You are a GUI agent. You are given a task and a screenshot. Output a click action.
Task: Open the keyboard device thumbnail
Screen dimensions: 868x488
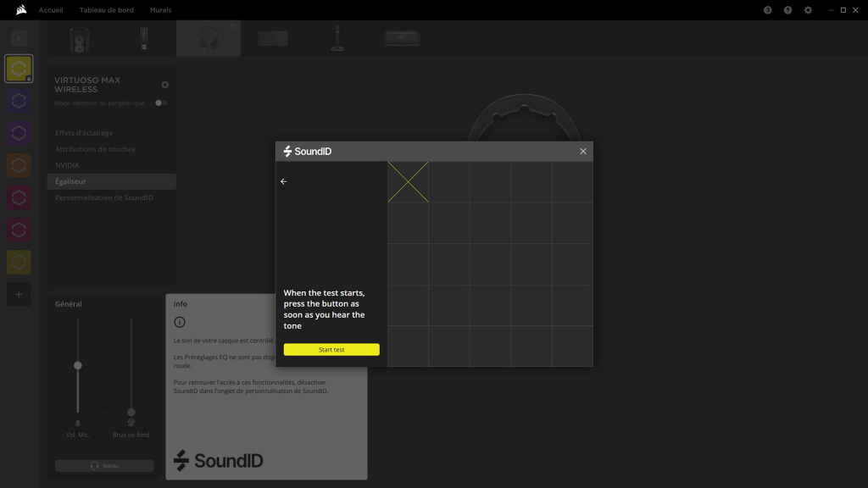pos(273,39)
